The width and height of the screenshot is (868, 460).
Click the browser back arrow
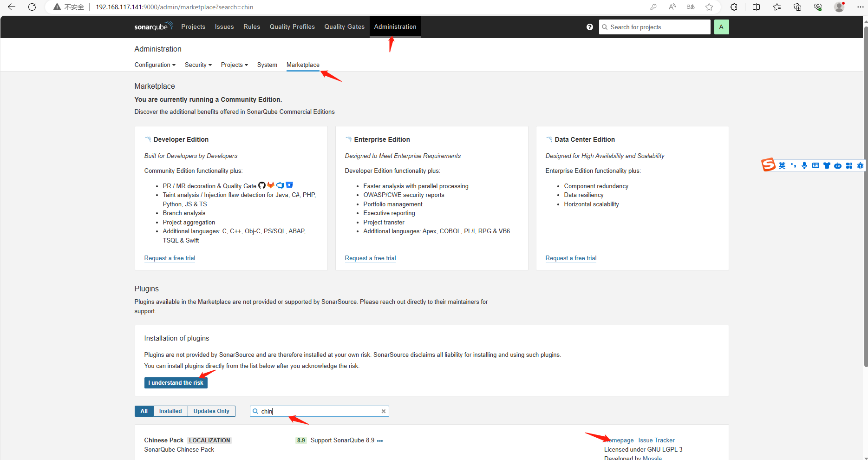(x=12, y=7)
